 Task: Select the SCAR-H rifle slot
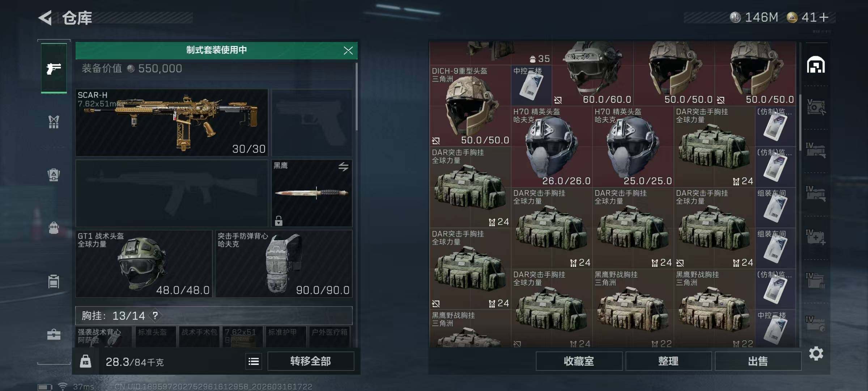point(172,123)
